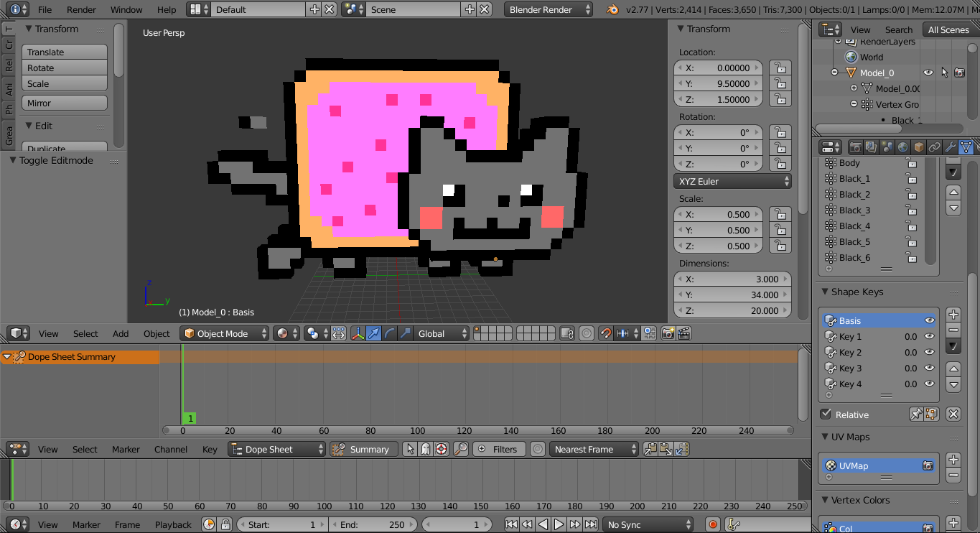Toggle visibility eye of Model_0 in outliner
The image size is (980, 533).
(x=928, y=73)
